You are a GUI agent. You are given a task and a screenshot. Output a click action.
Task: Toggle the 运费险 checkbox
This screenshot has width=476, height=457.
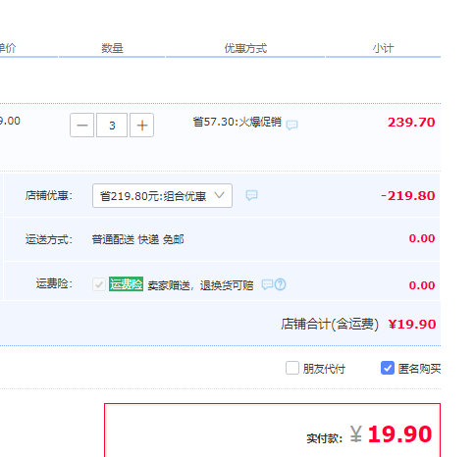pyautogui.click(x=98, y=284)
